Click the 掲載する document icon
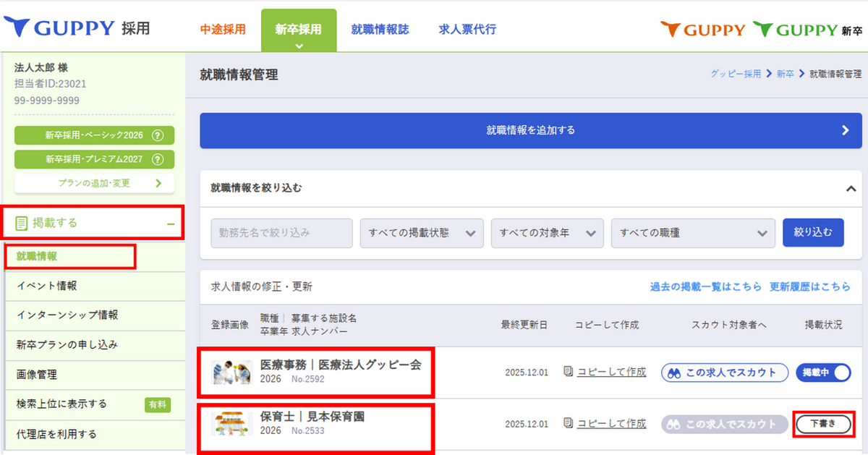Viewport: 868px width, 455px height. pyautogui.click(x=21, y=223)
